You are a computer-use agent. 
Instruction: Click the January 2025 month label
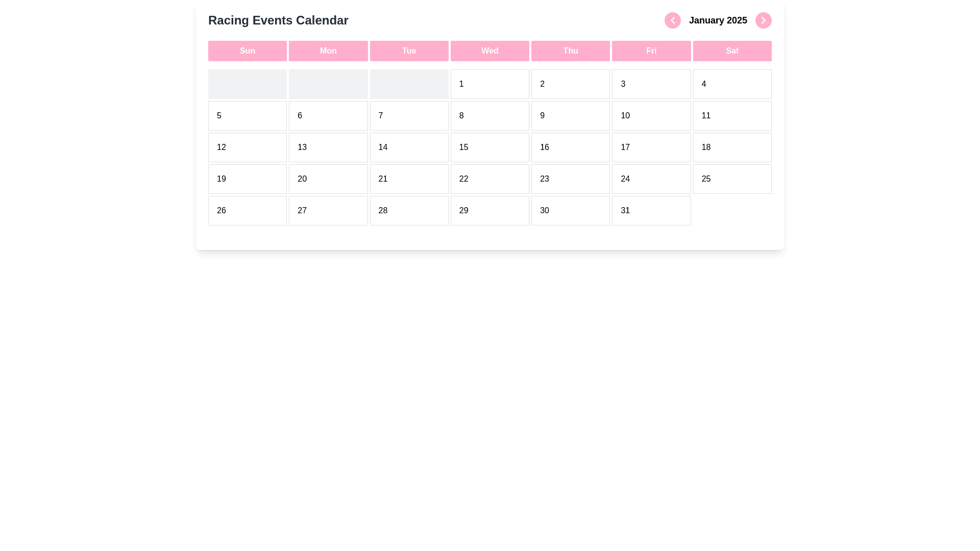pyautogui.click(x=718, y=20)
